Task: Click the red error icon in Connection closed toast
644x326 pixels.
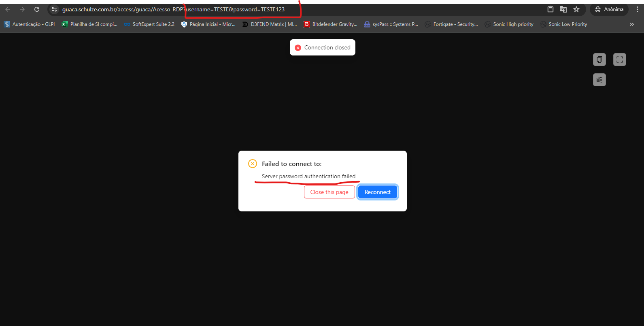Action: click(298, 48)
